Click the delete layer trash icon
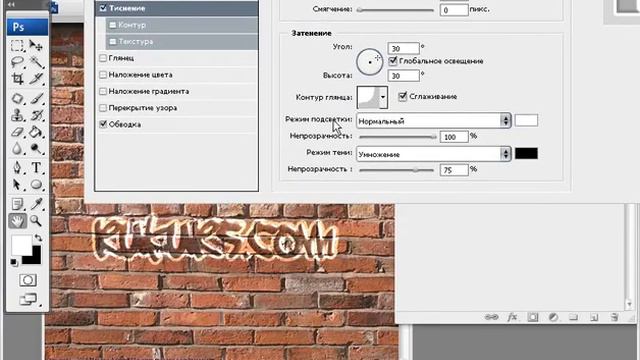The width and height of the screenshot is (640, 360). (614, 317)
